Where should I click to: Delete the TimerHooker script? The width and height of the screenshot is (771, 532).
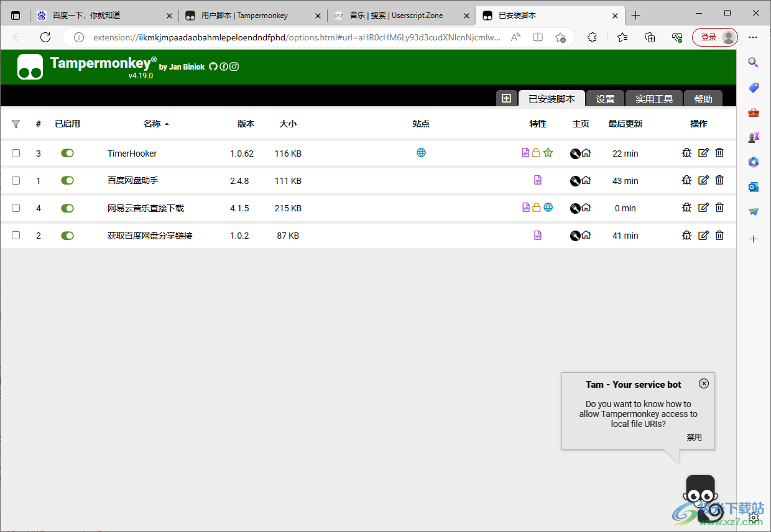(x=719, y=153)
